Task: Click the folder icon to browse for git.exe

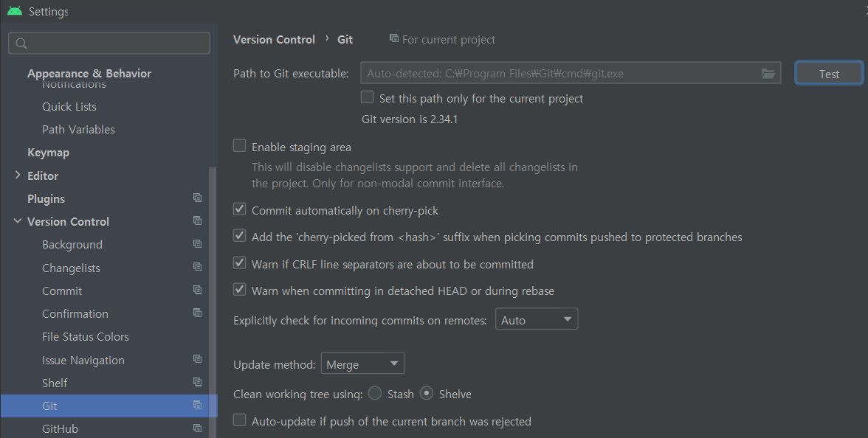Action: click(768, 73)
